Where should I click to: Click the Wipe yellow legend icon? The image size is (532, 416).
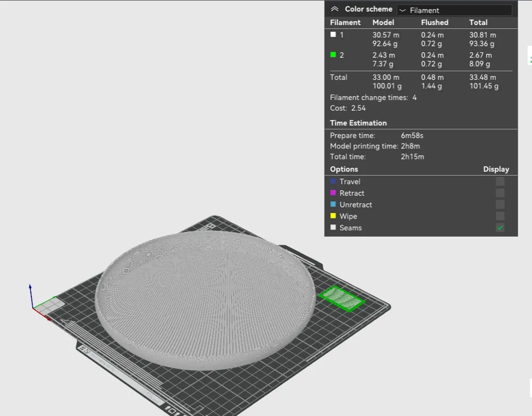pos(334,217)
